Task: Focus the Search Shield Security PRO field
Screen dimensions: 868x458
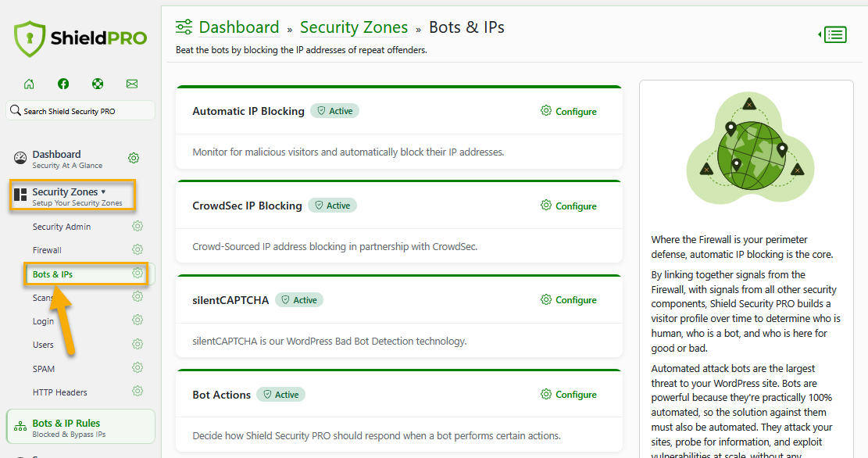Action: tap(80, 110)
